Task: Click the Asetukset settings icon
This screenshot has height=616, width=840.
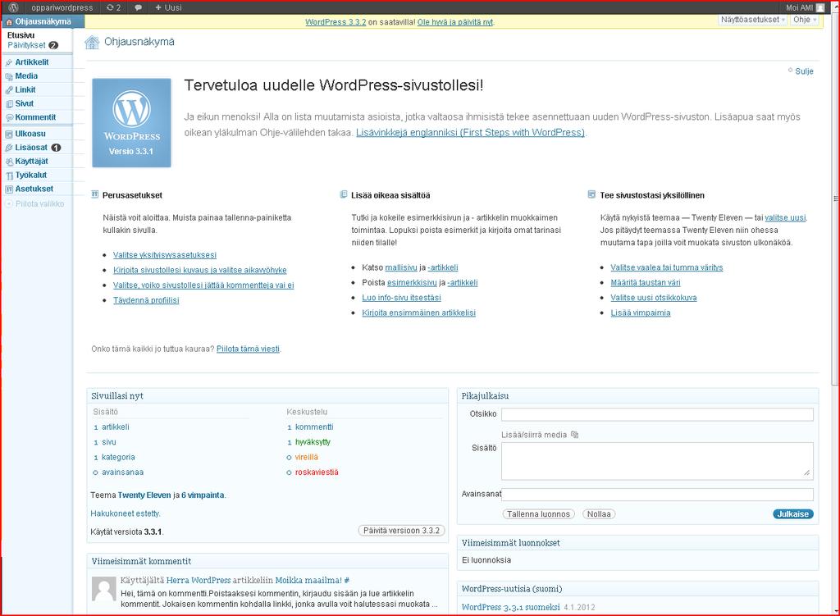Action: click(9, 189)
